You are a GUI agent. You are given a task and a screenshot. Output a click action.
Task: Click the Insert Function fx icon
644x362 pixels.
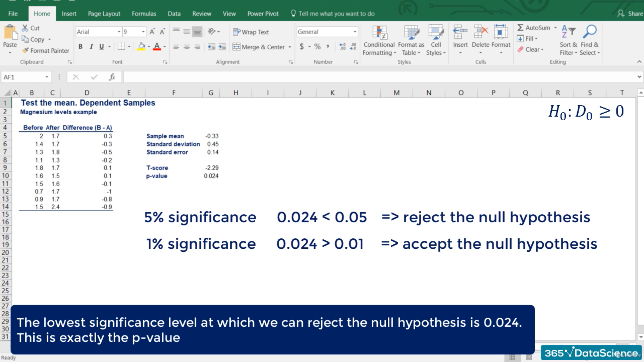tap(112, 77)
